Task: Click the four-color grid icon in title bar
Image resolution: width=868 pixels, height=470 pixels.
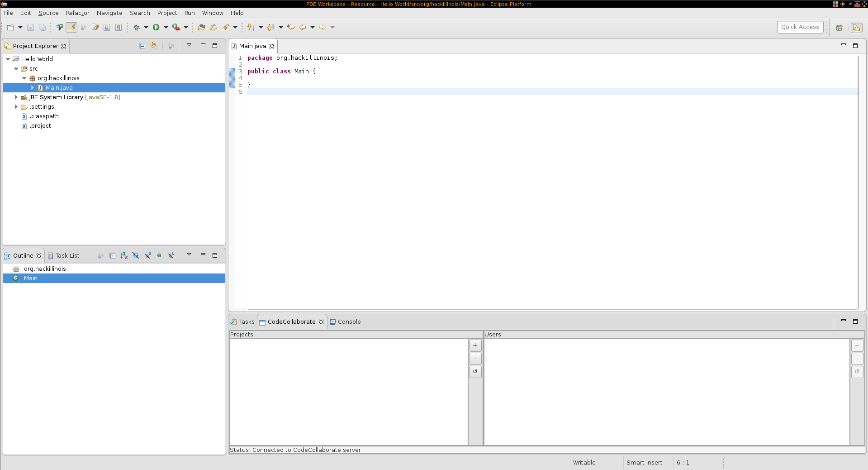Action: (835, 4)
